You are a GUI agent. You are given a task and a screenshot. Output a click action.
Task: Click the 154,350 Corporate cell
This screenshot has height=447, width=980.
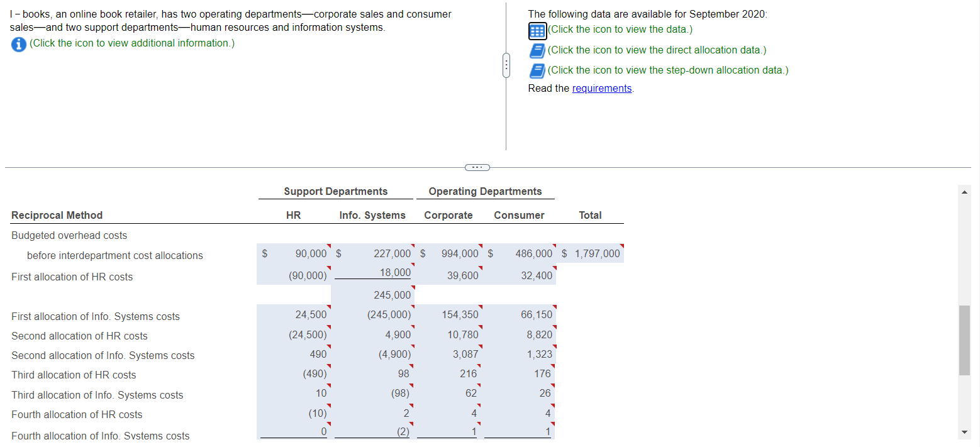click(x=448, y=314)
